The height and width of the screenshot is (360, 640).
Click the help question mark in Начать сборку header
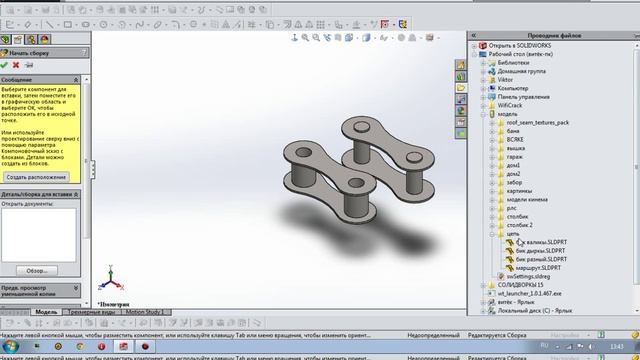(x=84, y=53)
